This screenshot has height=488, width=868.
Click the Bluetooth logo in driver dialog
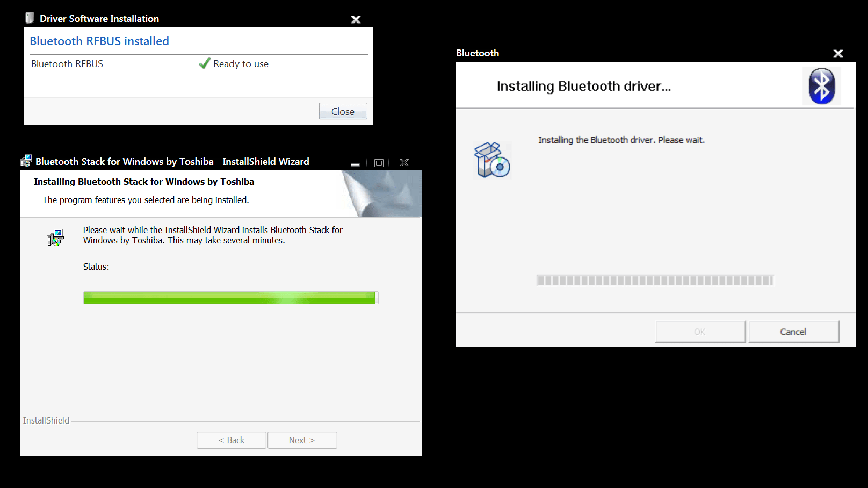coord(821,86)
